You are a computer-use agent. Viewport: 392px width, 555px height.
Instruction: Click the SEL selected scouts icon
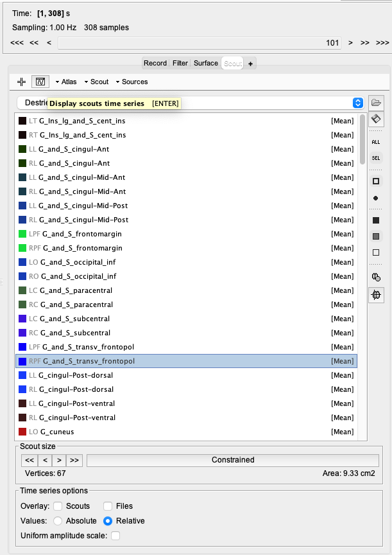click(x=376, y=158)
